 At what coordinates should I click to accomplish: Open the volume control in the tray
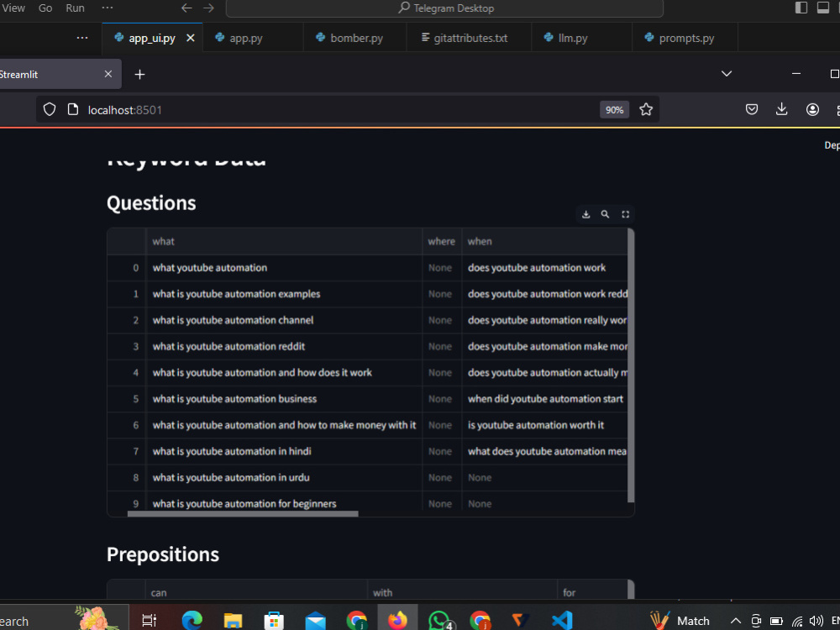[816, 621]
